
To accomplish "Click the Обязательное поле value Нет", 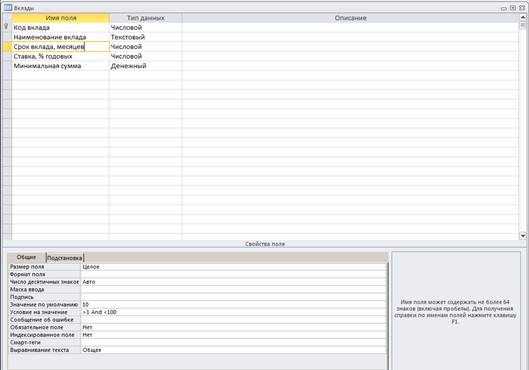I will click(233, 327).
